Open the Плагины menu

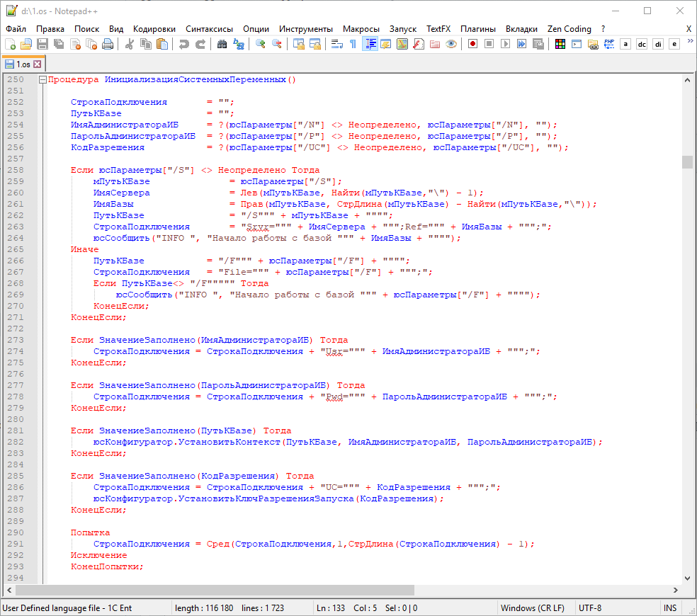(477, 29)
